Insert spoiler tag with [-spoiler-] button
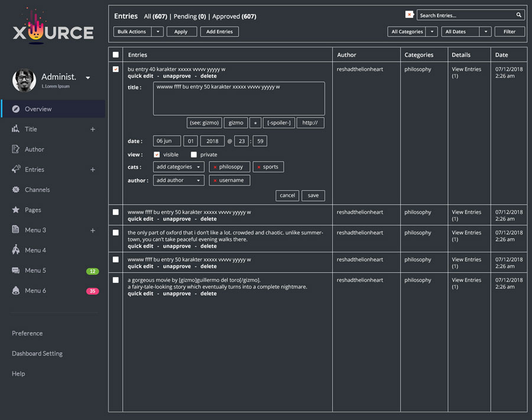Image resolution: width=532 pixels, height=420 pixels. [278, 123]
